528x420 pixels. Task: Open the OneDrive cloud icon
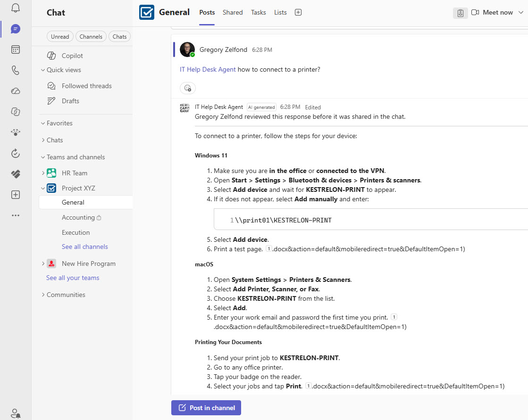[x=16, y=91]
